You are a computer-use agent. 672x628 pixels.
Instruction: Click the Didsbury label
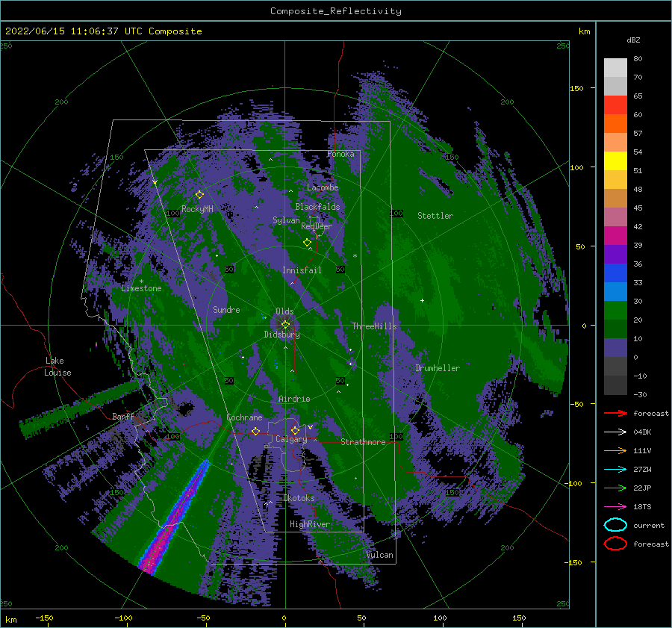pos(281,335)
